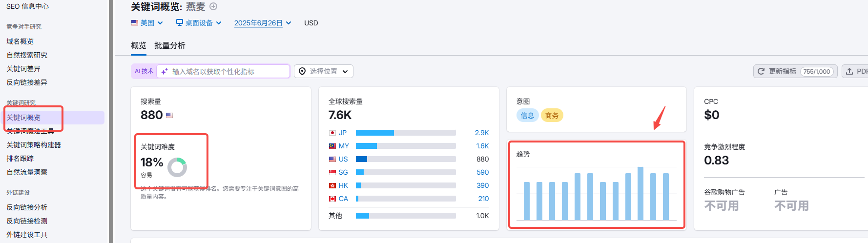Click the JP volume bar
The height and width of the screenshot is (243, 868).
[x=406, y=133]
